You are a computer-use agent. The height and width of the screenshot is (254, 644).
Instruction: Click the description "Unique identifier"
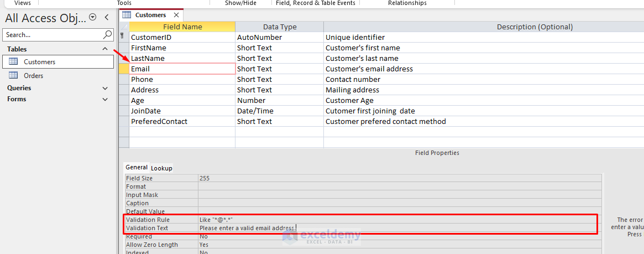355,38
